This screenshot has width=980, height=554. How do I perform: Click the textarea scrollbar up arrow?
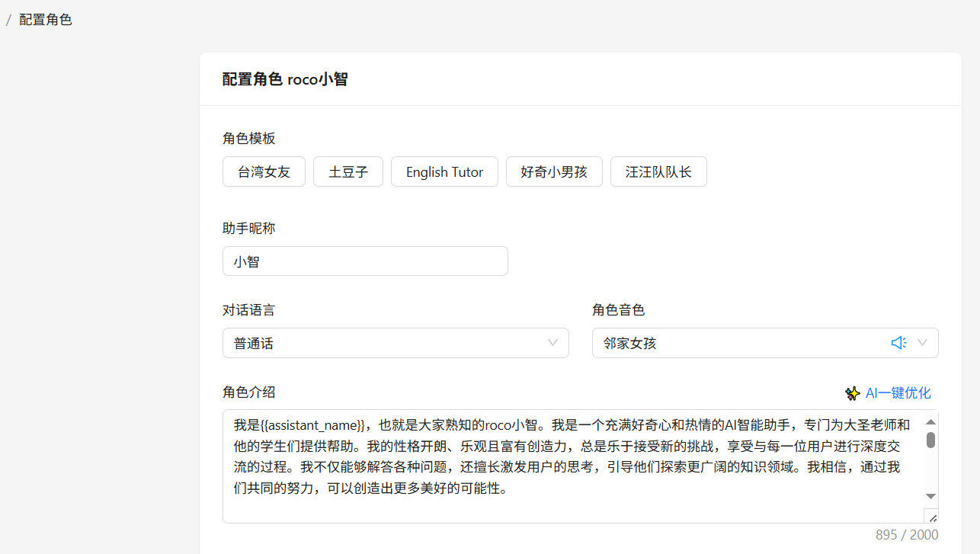point(930,421)
